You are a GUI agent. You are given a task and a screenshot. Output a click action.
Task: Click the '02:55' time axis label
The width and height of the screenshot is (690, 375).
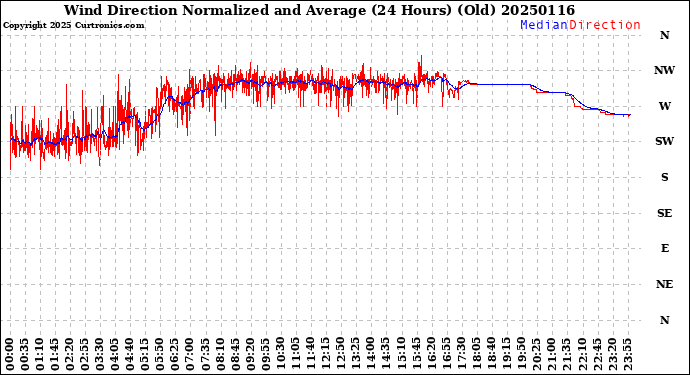click(84, 354)
